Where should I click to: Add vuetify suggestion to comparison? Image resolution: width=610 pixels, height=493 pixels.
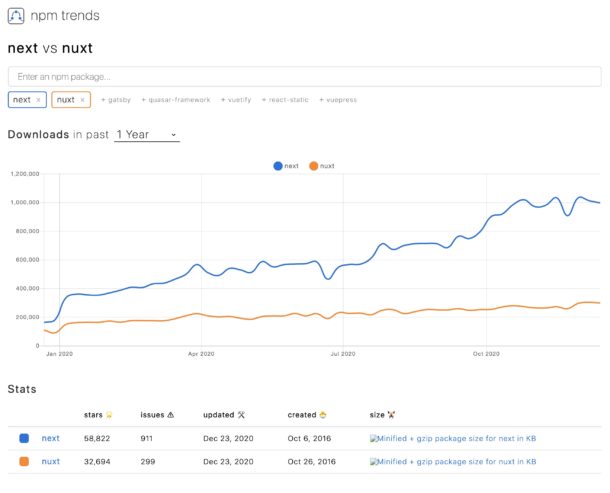pos(236,100)
